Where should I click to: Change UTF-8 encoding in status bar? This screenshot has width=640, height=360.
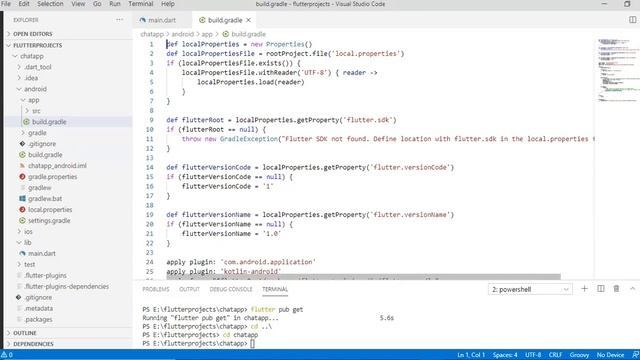pyautogui.click(x=533, y=355)
